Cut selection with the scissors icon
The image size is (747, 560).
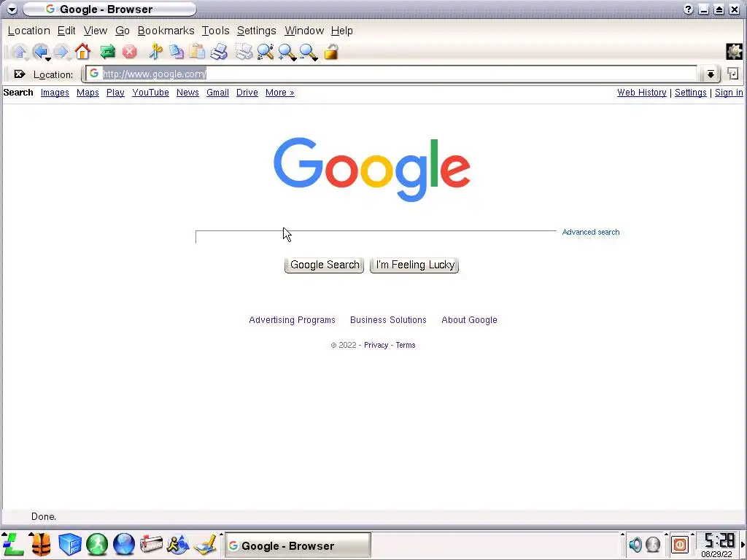point(155,52)
